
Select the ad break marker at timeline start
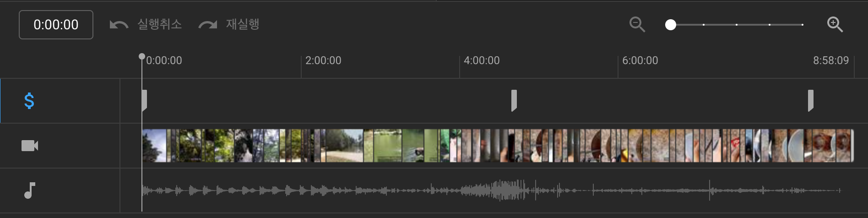144,101
